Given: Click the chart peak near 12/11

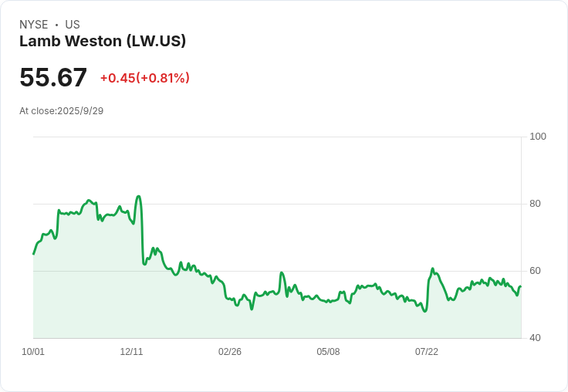Looking at the screenshot, I should 138,197.
